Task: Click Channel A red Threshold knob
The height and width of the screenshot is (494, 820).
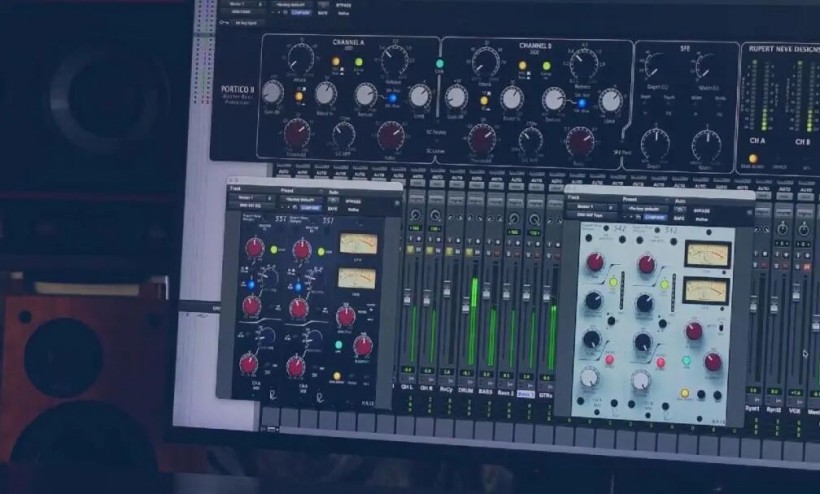Action: [297, 132]
